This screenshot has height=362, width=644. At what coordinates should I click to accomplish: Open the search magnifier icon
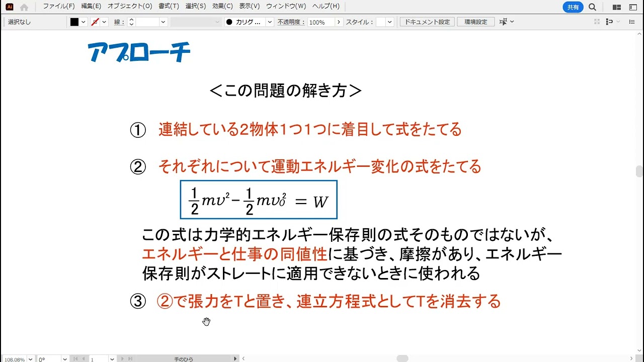point(593,7)
